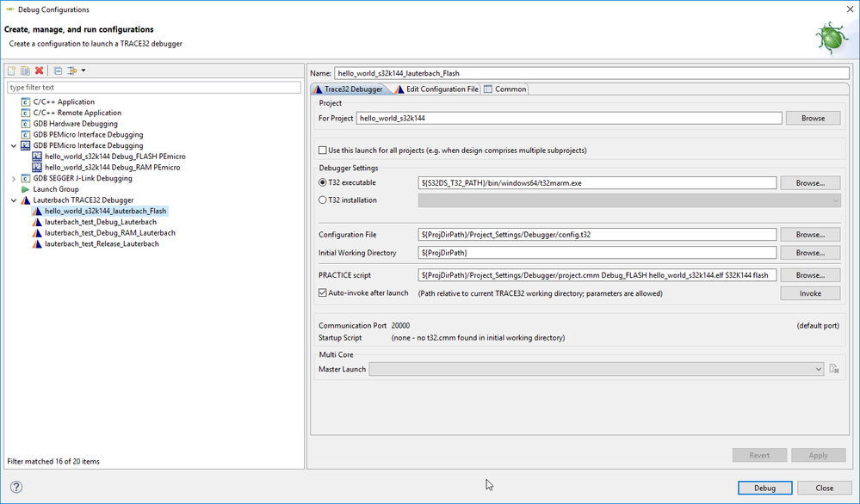Select lauterbach_test_Debug_RAM_Lauterbach configuration
This screenshot has width=860, height=504.
click(109, 233)
